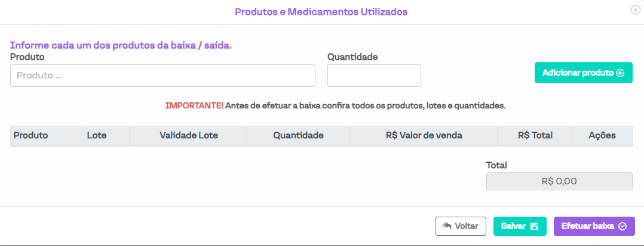
Task: Go back using the Voltar button
Action: tap(461, 226)
